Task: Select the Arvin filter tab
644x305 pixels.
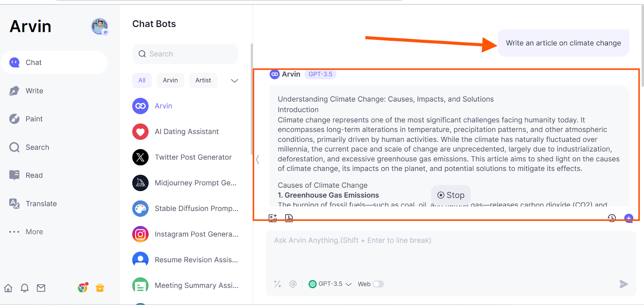Action: point(170,80)
